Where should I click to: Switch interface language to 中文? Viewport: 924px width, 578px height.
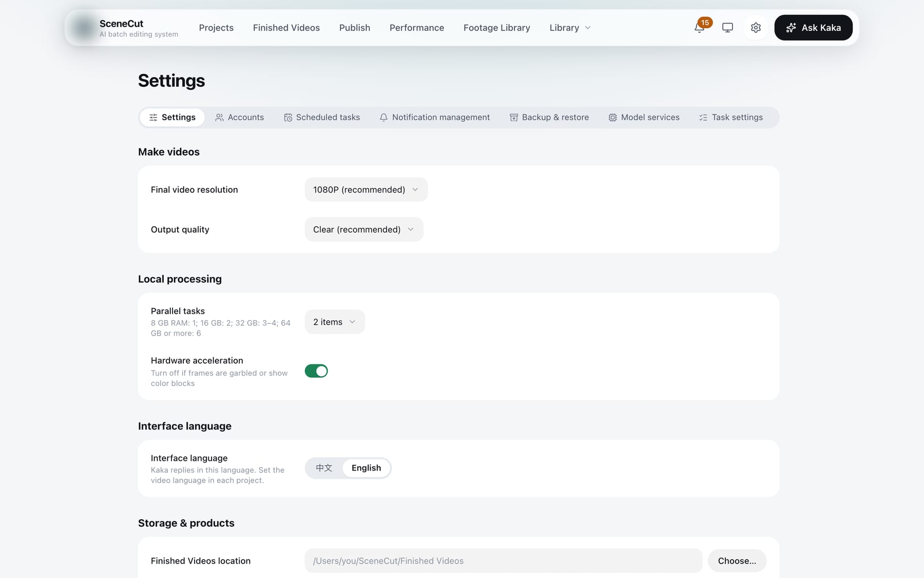tap(324, 468)
